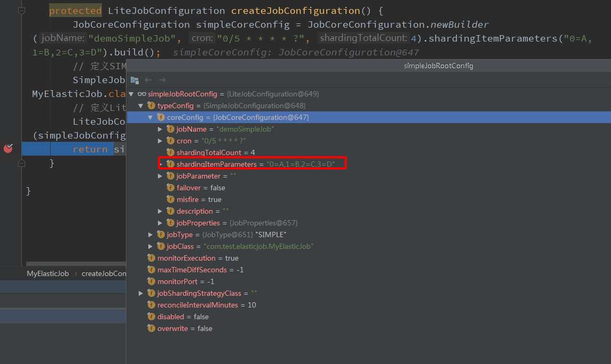This screenshot has width=611, height=364.
Task: Click the field icon beside typeConfig
Action: pos(151,106)
